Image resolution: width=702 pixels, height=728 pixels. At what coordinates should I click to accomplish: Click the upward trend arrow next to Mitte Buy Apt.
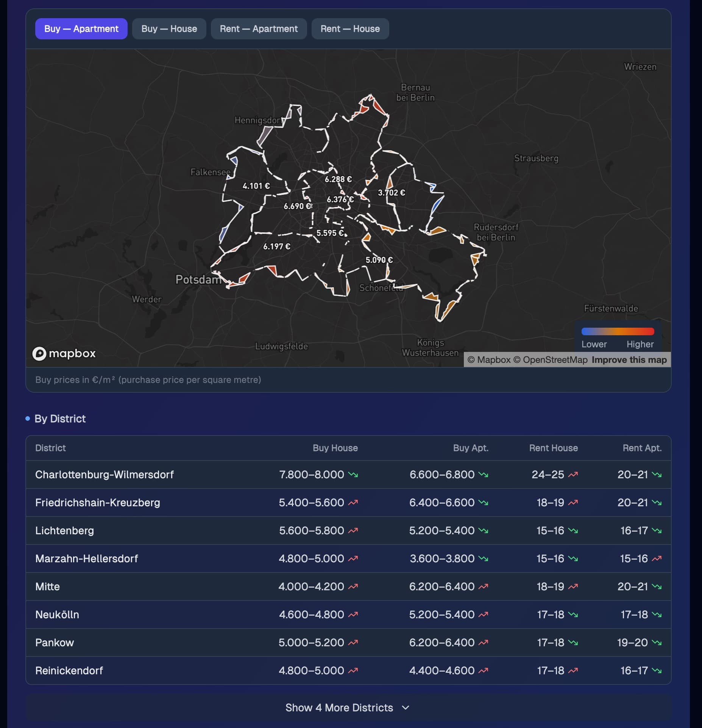pos(483,586)
